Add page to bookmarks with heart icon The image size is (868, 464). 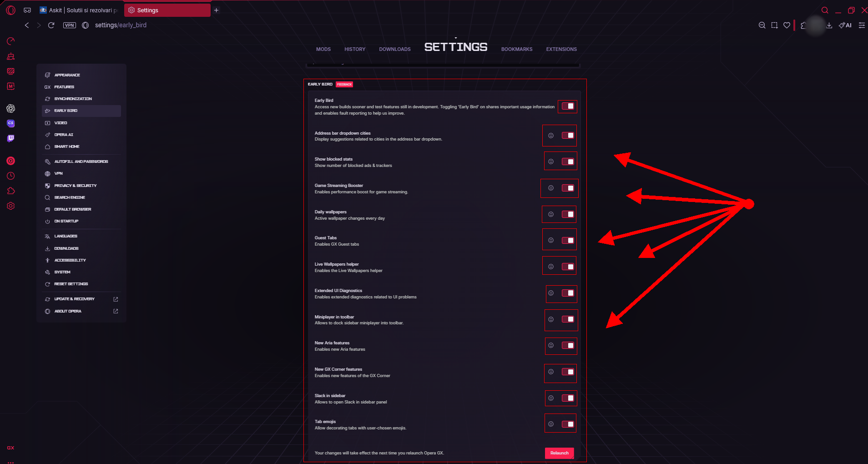(x=787, y=25)
